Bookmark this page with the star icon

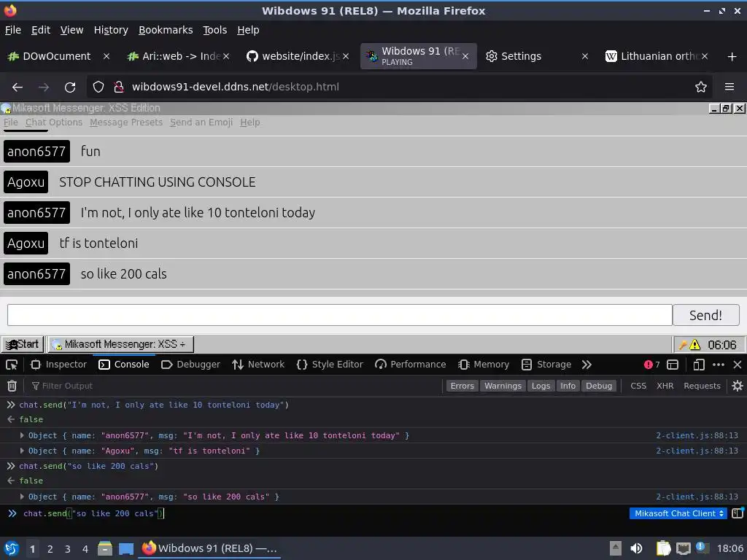point(700,87)
